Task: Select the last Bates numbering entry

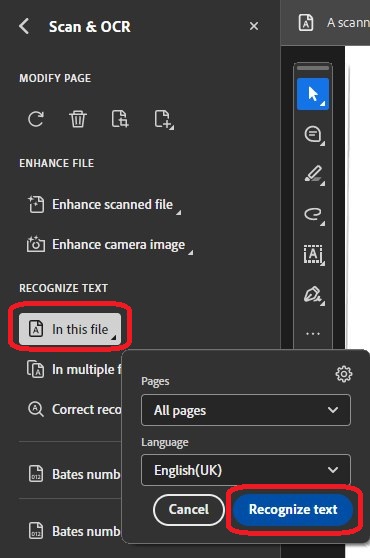Action: pos(74,531)
